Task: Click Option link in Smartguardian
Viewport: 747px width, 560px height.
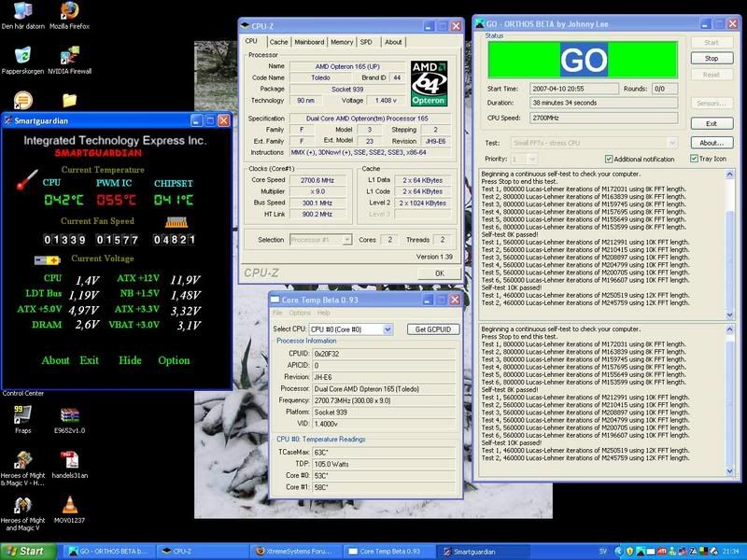Action: 174,360
